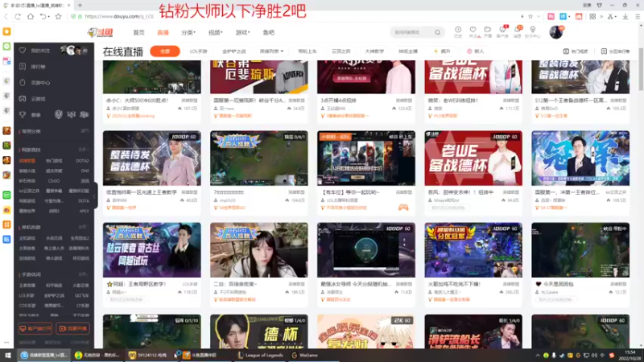This screenshot has width=644, height=362.
Task: Click the 我要开播 start streaming button
Action: pyautogui.click(x=72, y=328)
